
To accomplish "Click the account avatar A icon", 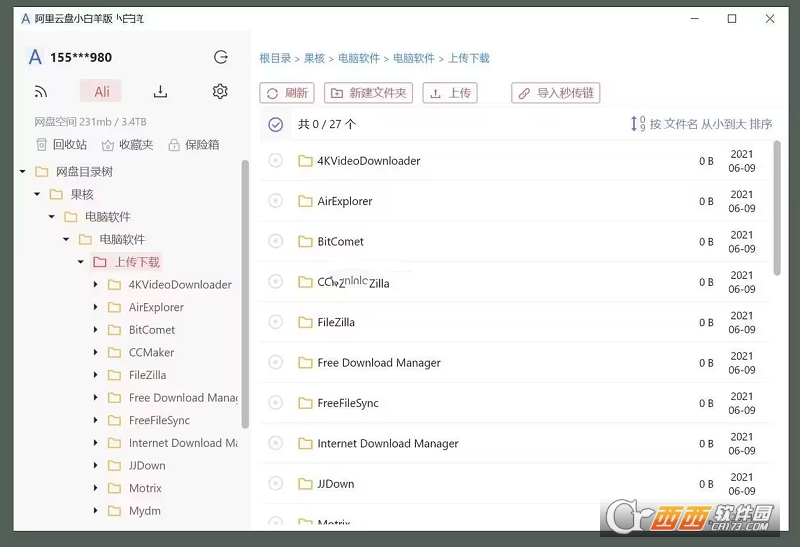I will [x=35, y=57].
